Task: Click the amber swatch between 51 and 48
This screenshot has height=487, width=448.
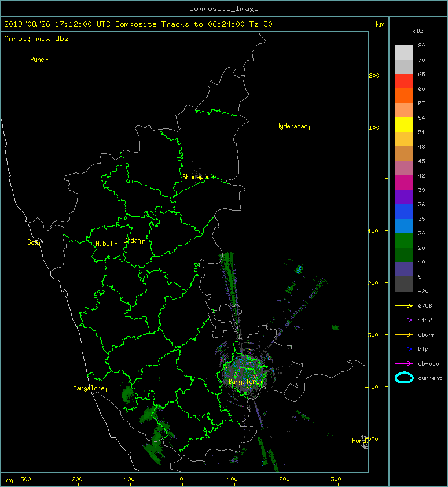Action: 404,139
